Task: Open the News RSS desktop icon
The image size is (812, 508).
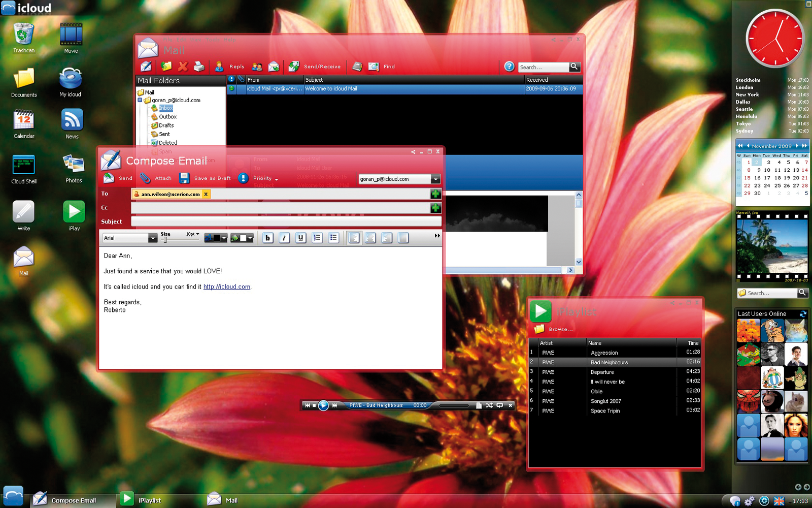Action: pos(72,124)
